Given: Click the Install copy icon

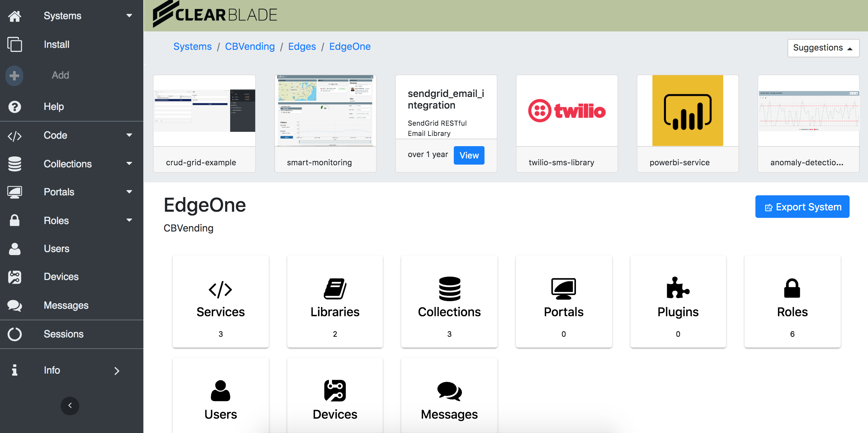Looking at the screenshot, I should point(15,45).
